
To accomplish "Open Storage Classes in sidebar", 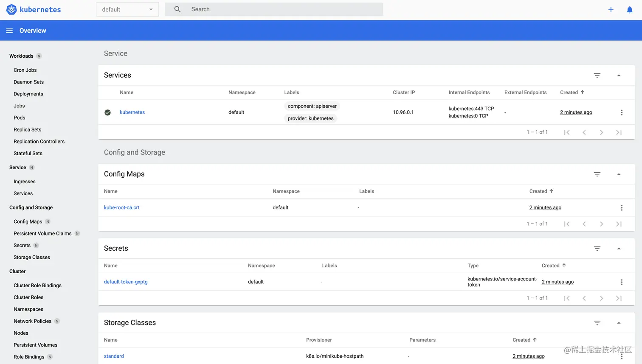I will 32,257.
